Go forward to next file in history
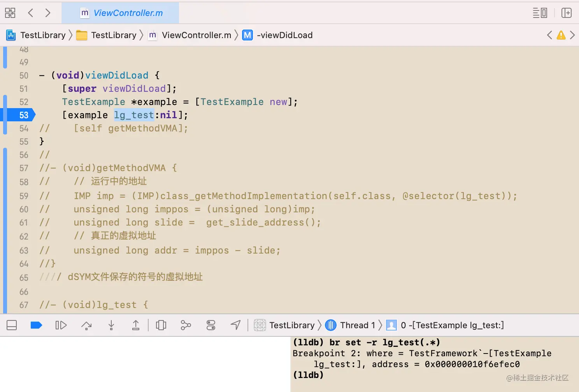 tap(48, 13)
